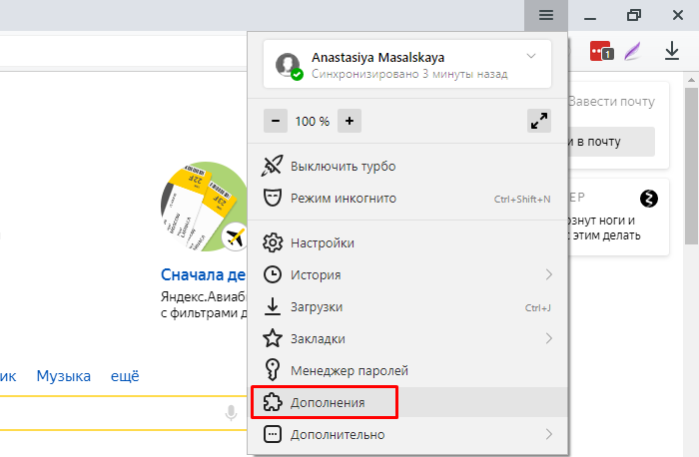This screenshot has height=457, width=699.
Task: Click the purple feather extension icon
Action: click(x=632, y=51)
